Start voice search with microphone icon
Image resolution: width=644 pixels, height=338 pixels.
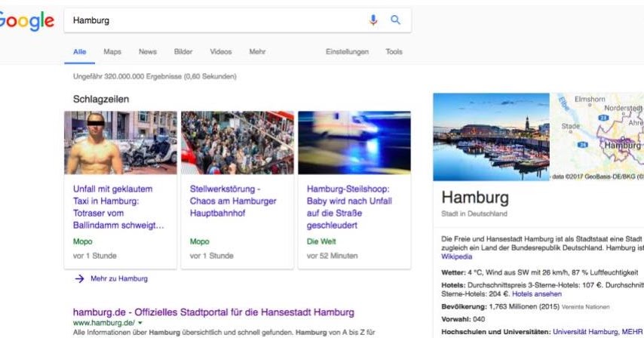pyautogui.click(x=373, y=20)
